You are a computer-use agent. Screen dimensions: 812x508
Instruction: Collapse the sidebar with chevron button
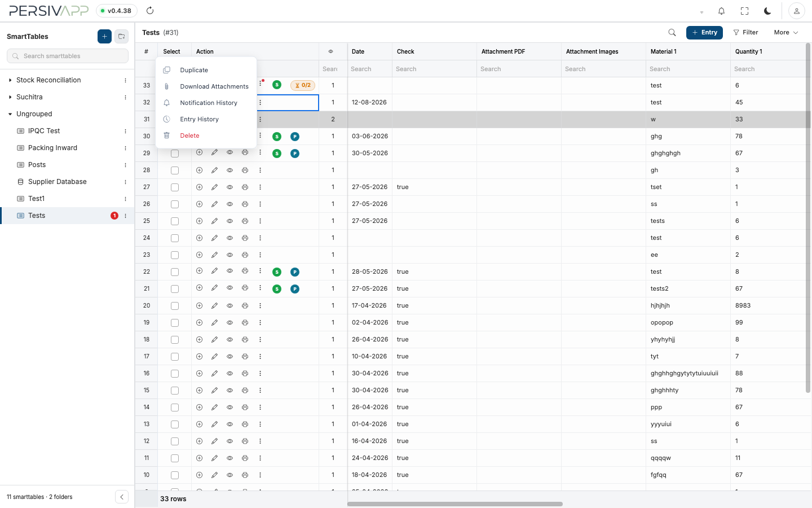coord(121,497)
